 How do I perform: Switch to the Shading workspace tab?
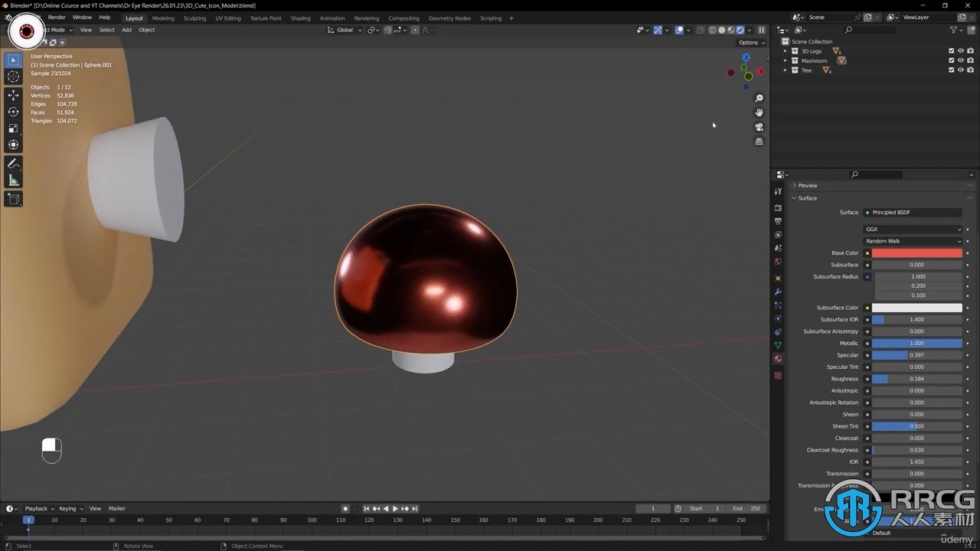[x=300, y=18]
